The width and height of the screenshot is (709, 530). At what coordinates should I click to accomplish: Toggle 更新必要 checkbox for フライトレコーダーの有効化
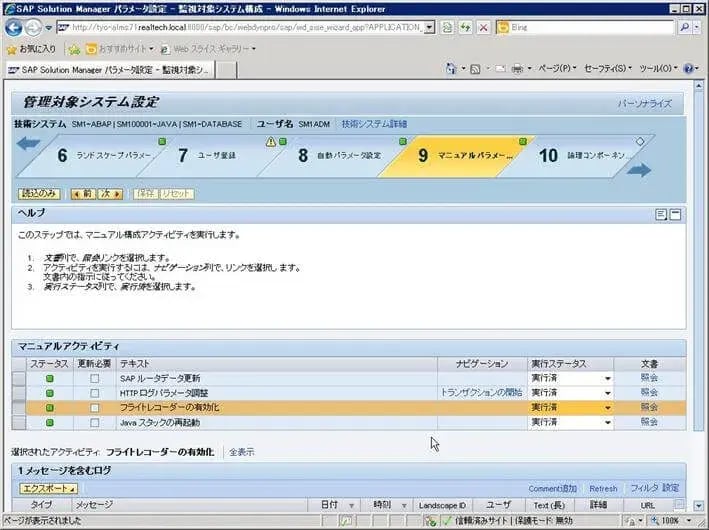pos(95,408)
